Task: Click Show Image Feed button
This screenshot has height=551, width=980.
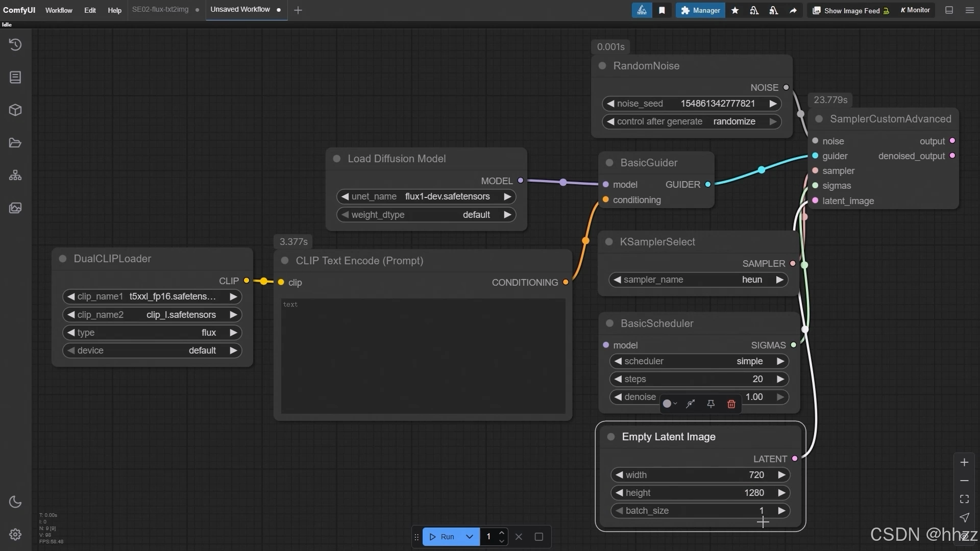Action: (850, 10)
